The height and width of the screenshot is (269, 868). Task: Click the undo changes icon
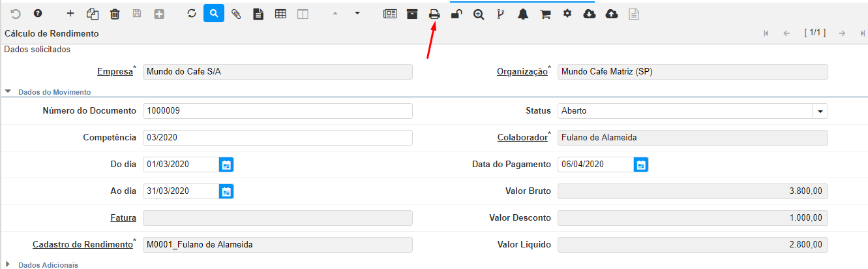(16, 13)
